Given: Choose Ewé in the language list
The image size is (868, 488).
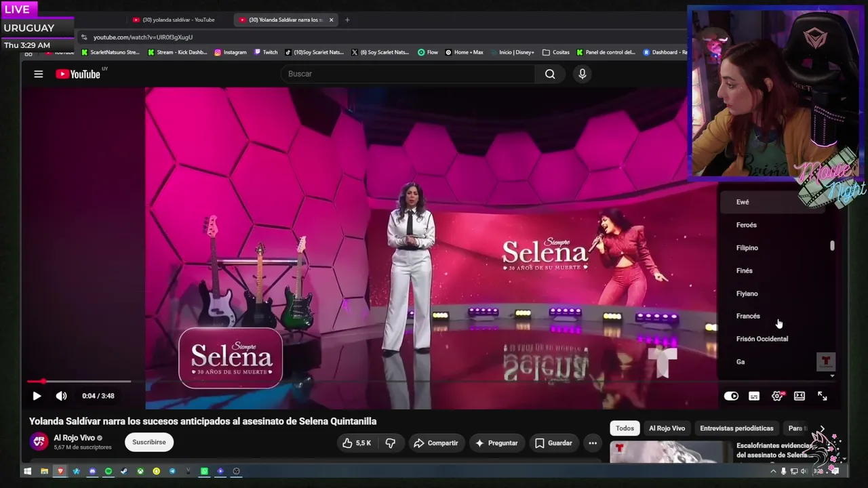Looking at the screenshot, I should point(773,202).
